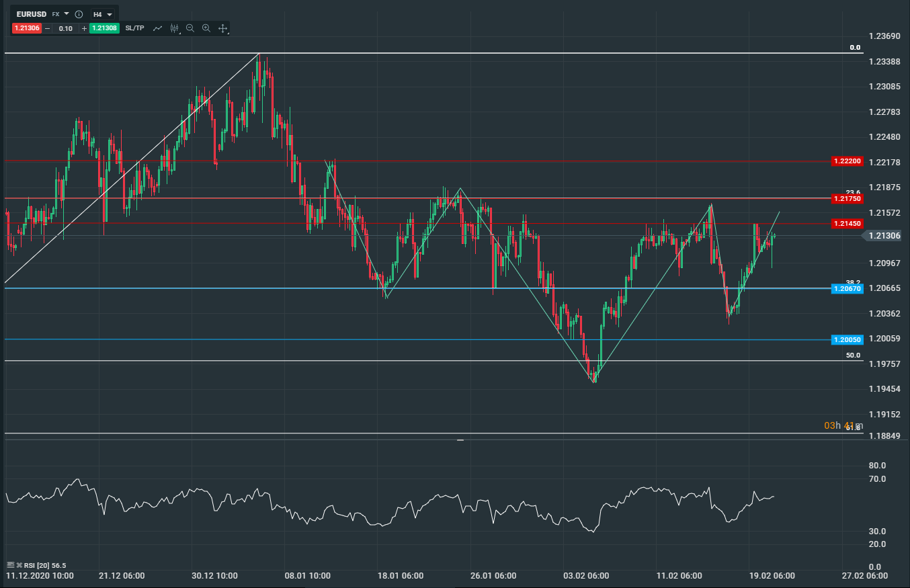Select the crosshair move tool
The height and width of the screenshot is (588, 910).
pyautogui.click(x=222, y=28)
